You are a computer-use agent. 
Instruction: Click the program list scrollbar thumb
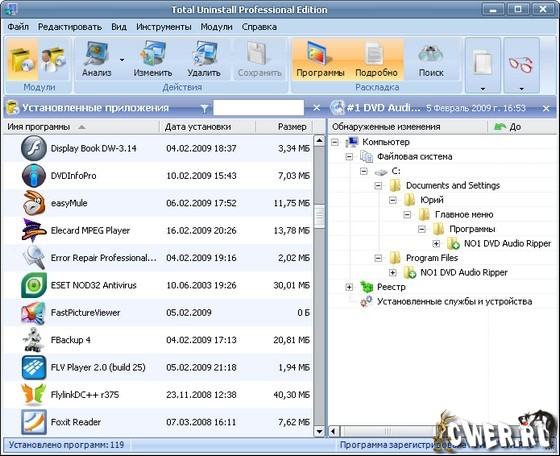319,216
